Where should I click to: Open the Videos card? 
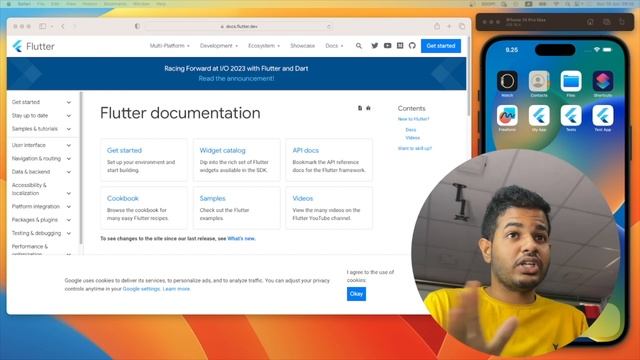click(329, 208)
